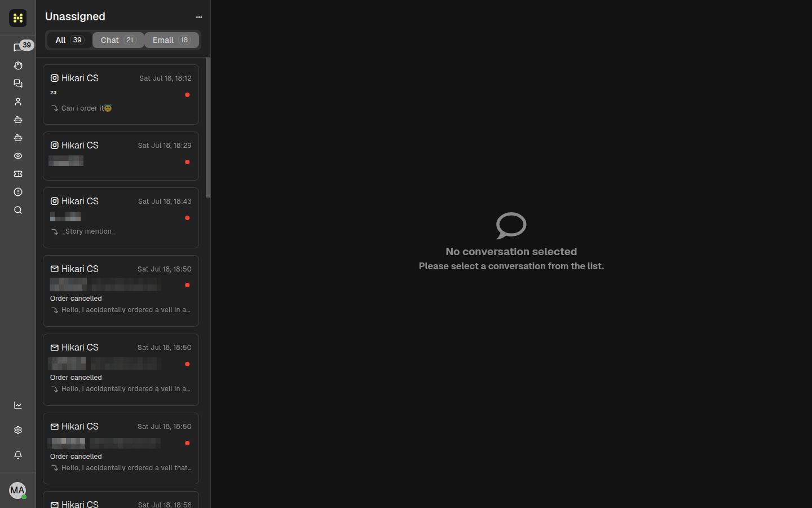Screen dimensions: 812x508
Task: Click the '_Story mention_' message preview
Action: 89,231
